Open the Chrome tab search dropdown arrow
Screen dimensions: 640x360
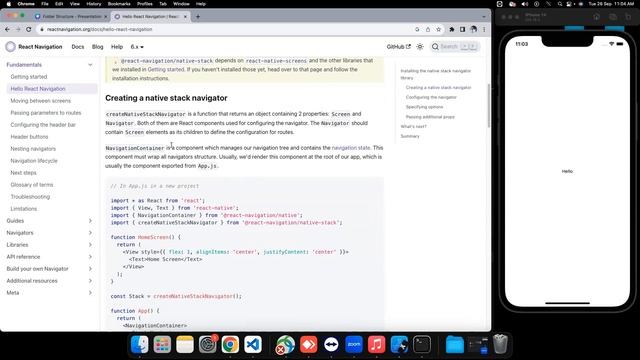[484, 17]
